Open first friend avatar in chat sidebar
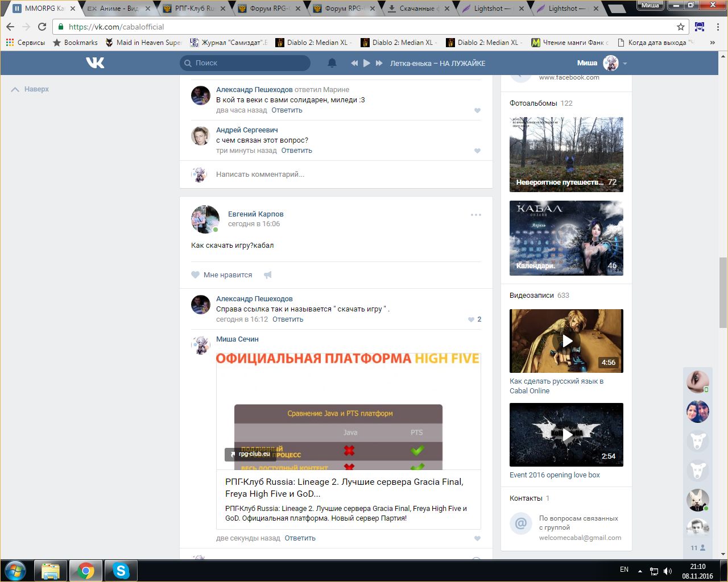This screenshot has height=582, width=728. click(x=697, y=382)
